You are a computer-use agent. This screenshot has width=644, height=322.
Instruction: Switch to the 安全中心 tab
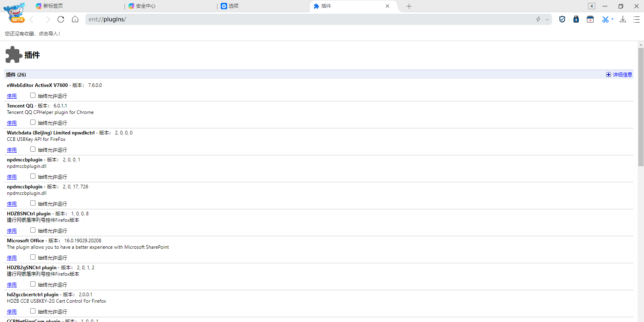[145, 6]
